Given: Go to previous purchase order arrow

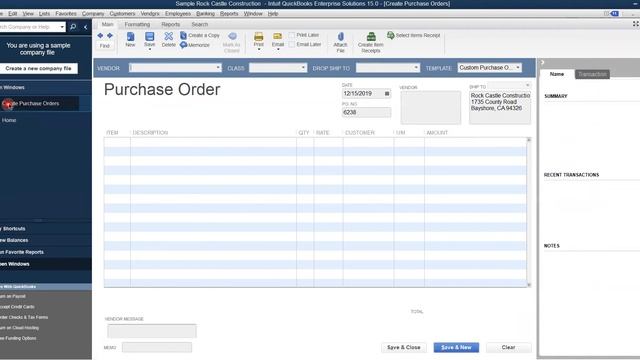Looking at the screenshot, I should pyautogui.click(x=100, y=36).
